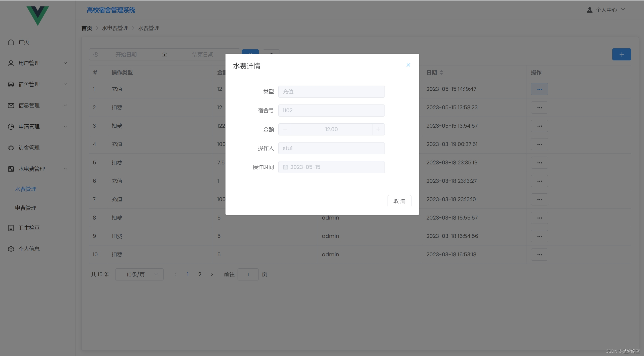Expand the 用户管理 menu section
This screenshot has width=644, height=356.
pyautogui.click(x=28, y=63)
